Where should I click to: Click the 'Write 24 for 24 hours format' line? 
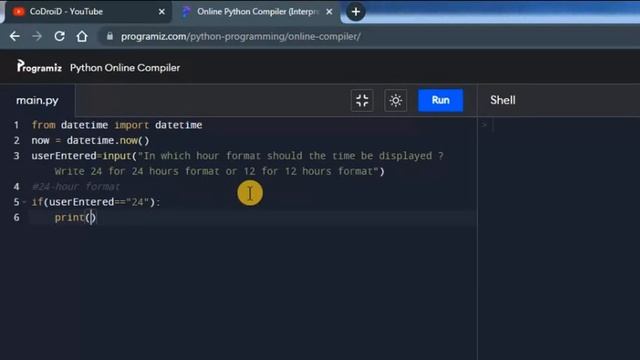pos(220,171)
